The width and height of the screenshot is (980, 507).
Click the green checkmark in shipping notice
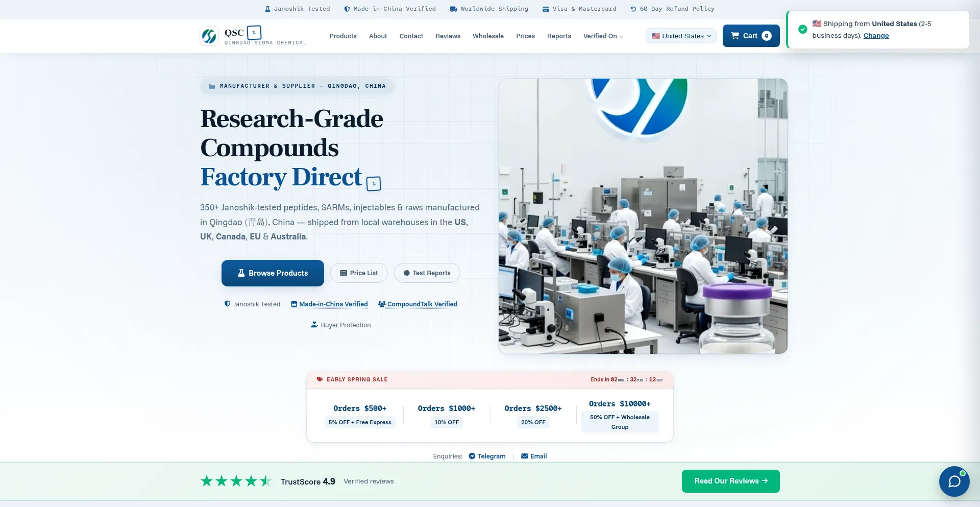pos(803,29)
